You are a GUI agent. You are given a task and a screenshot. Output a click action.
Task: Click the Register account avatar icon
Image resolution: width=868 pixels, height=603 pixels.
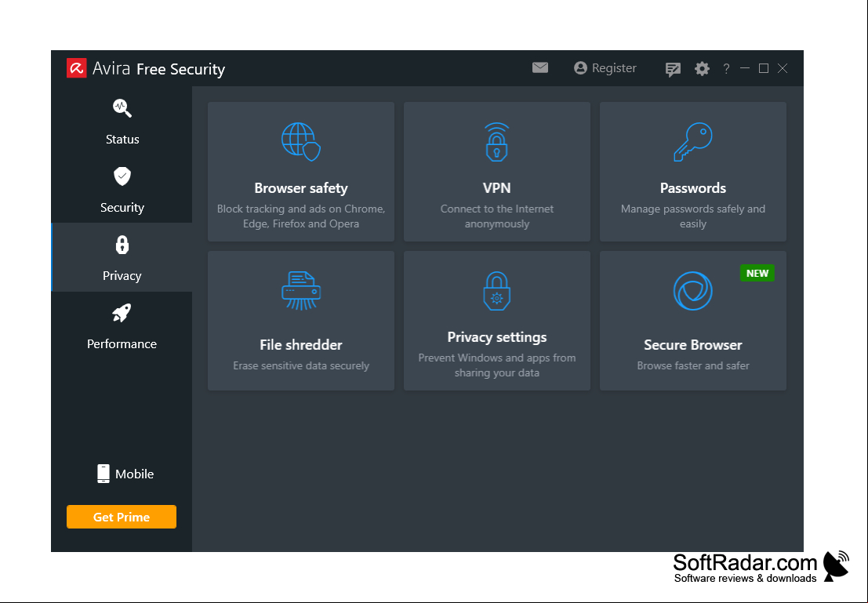tap(580, 67)
